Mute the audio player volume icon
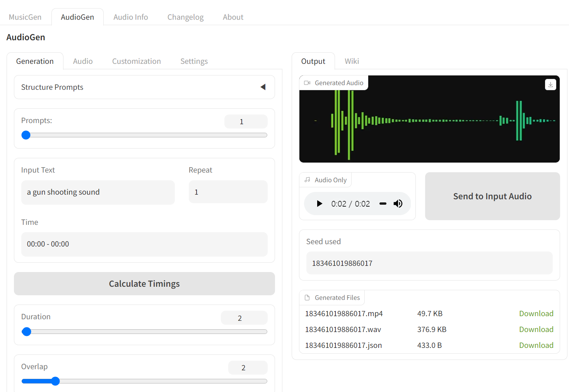 (x=398, y=204)
